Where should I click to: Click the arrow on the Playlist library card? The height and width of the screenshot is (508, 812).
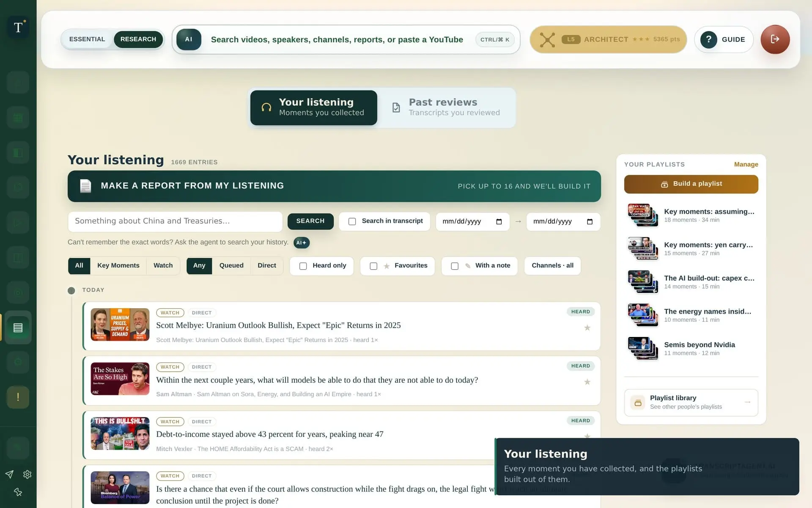tap(747, 402)
